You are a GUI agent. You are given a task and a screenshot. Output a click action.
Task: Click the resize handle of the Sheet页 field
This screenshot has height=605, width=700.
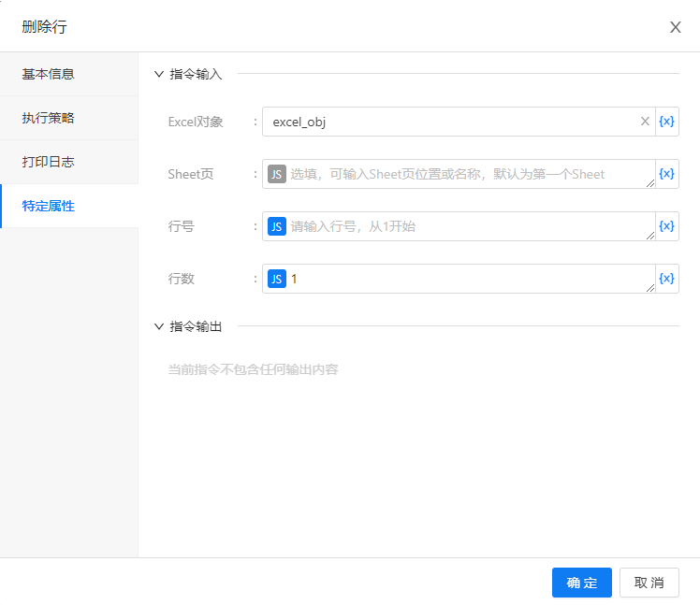(649, 183)
